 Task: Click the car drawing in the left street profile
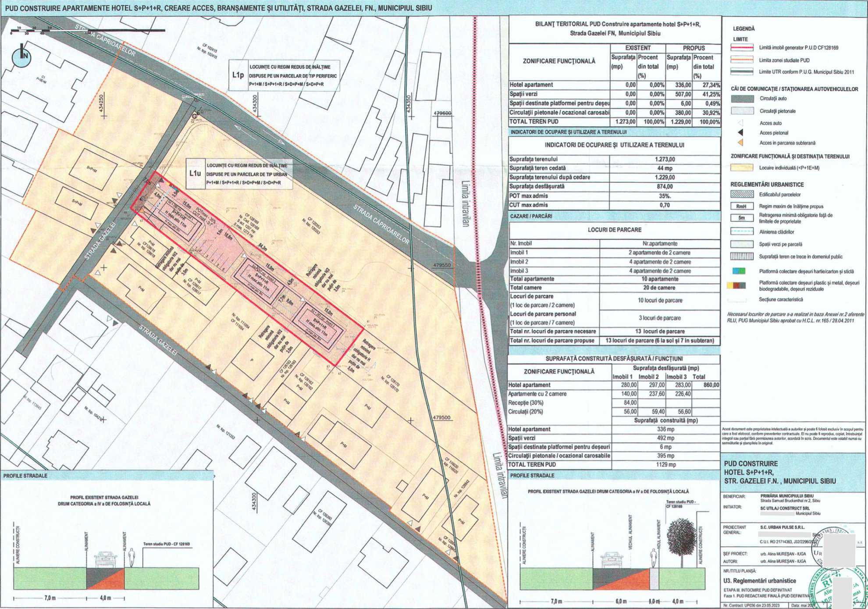[106, 560]
